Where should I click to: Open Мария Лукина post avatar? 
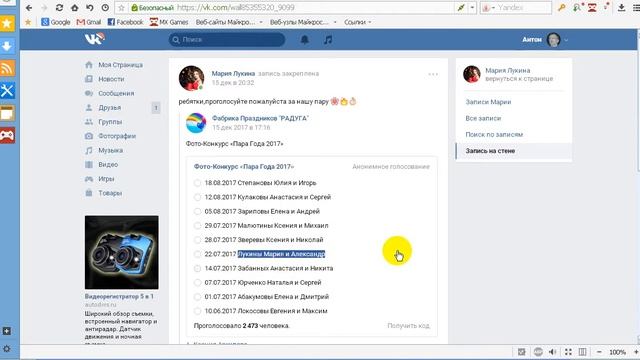191,78
